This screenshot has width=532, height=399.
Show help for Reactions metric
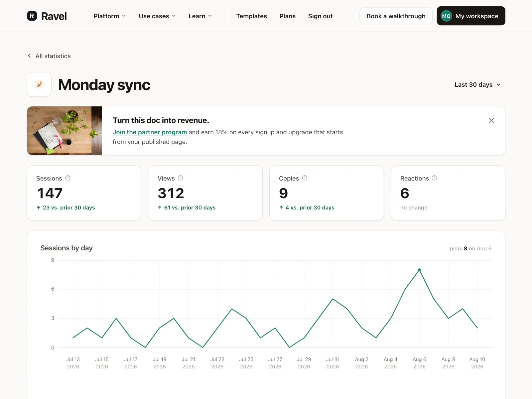pyautogui.click(x=434, y=178)
